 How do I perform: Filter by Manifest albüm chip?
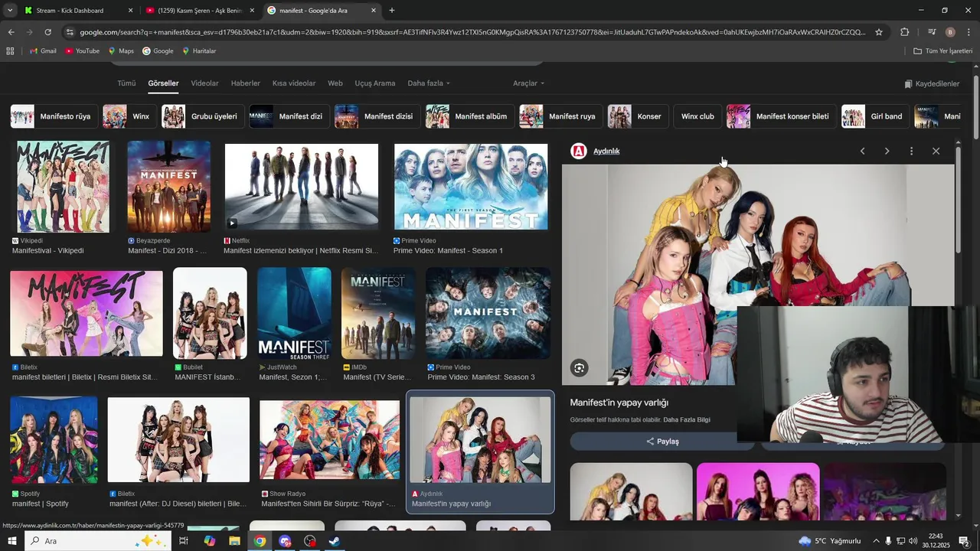coord(470,116)
